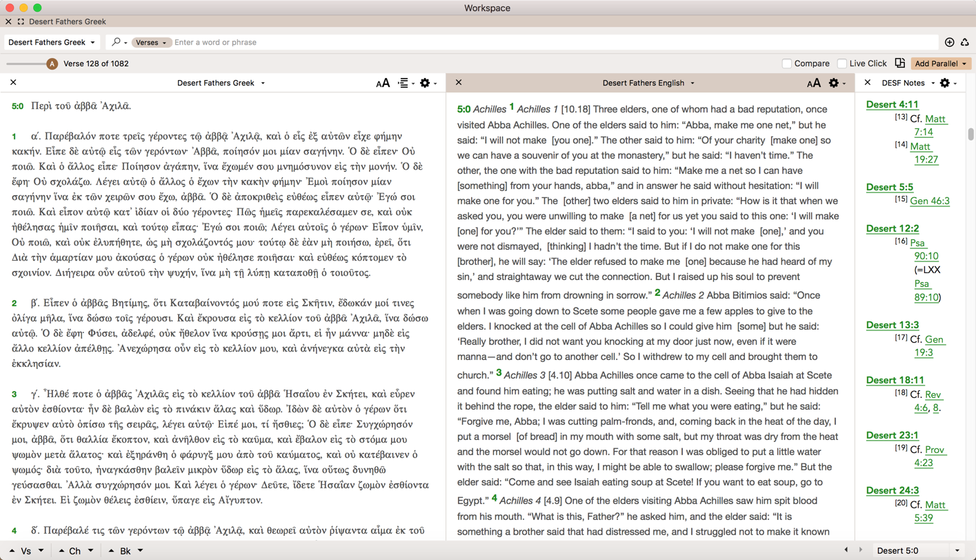This screenshot has width=976, height=560.
Task: Open the Desert Fathers English pane menu
Action: point(648,83)
